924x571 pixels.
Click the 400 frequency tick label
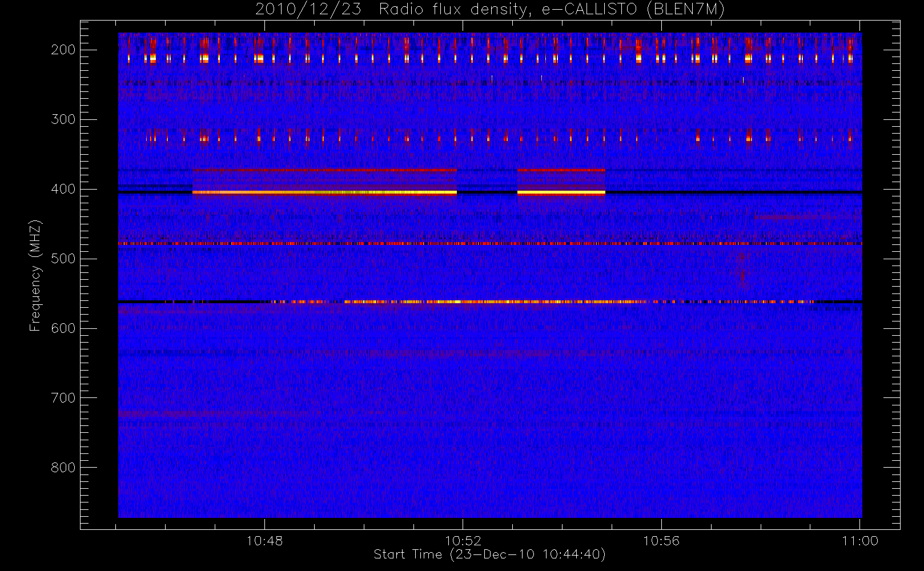(x=63, y=189)
